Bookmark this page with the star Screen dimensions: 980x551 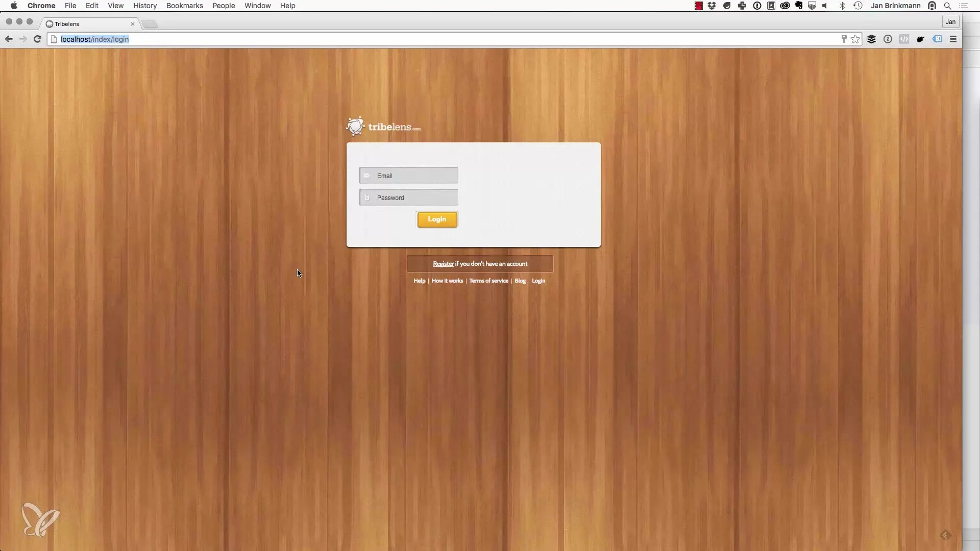[x=855, y=39]
